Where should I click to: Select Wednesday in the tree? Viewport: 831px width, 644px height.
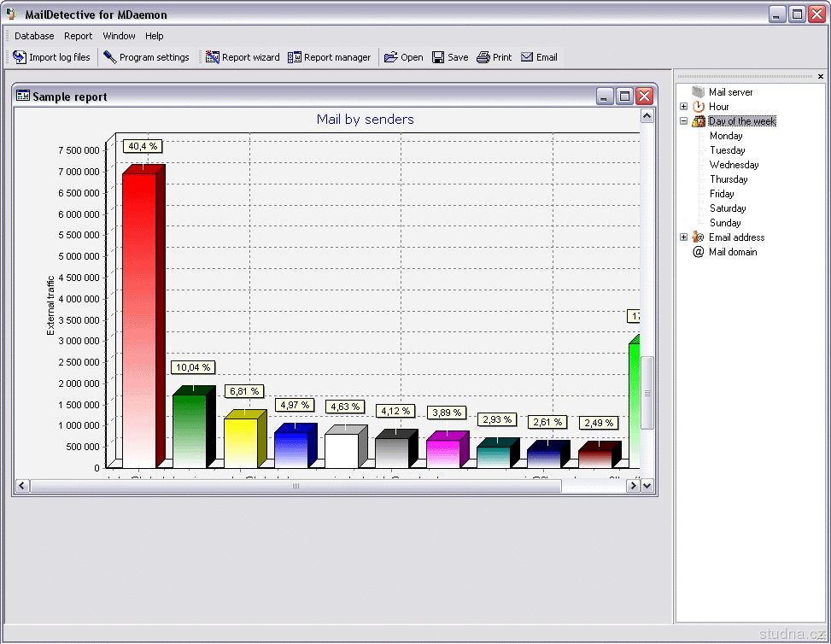pyautogui.click(x=734, y=165)
